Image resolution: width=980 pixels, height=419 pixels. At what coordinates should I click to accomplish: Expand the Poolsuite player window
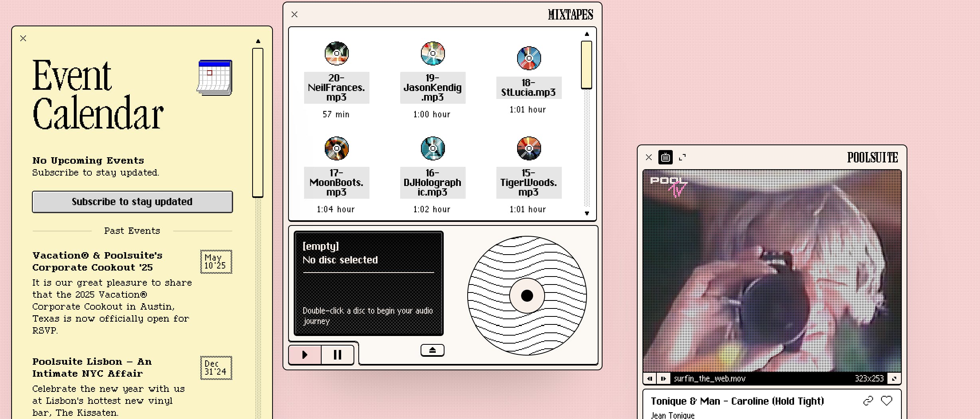(x=682, y=157)
